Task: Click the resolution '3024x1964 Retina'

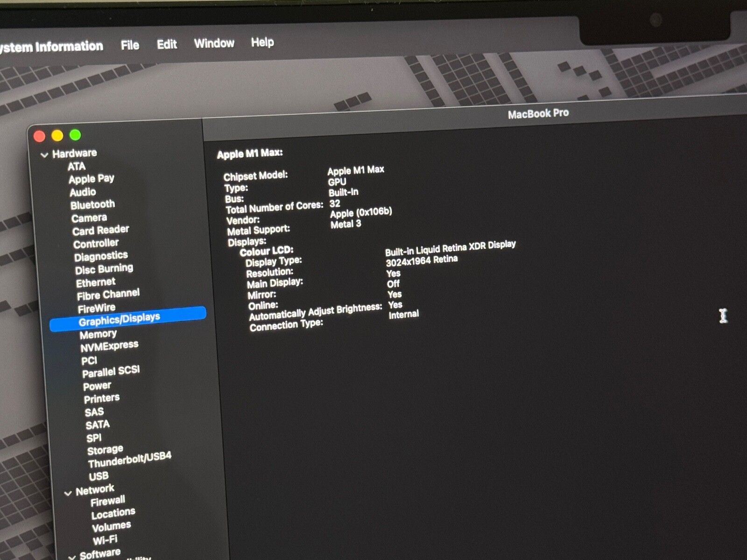Action: (422, 260)
